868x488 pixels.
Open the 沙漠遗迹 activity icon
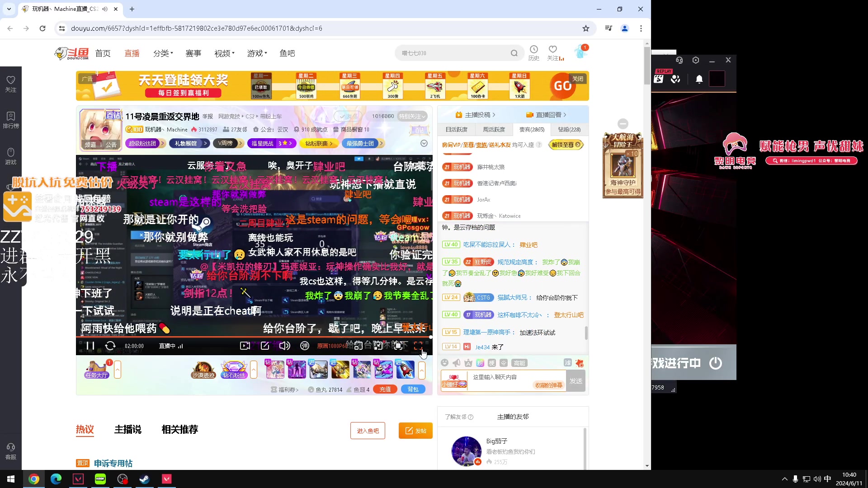click(x=203, y=370)
